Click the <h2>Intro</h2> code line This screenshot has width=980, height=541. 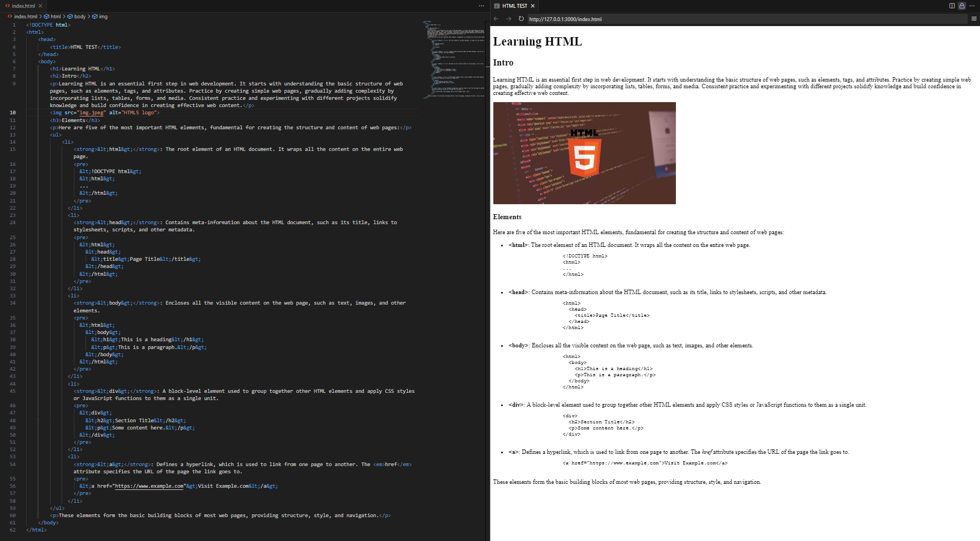(70, 76)
